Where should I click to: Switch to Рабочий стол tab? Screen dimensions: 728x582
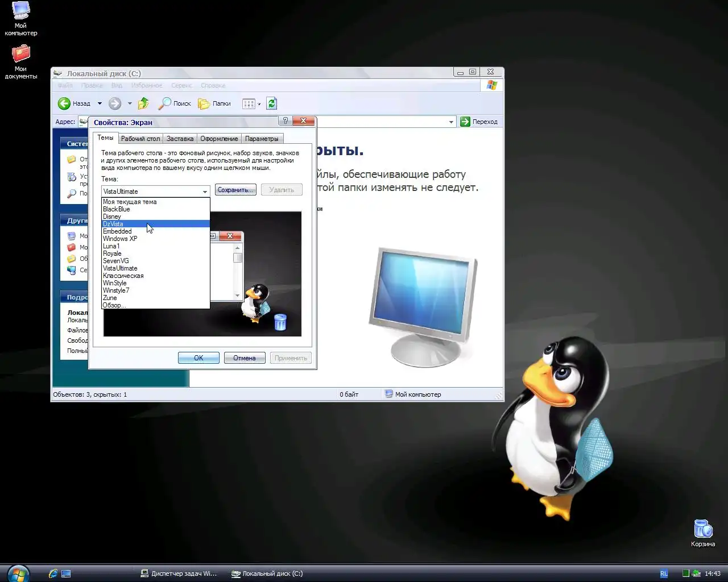click(x=140, y=139)
